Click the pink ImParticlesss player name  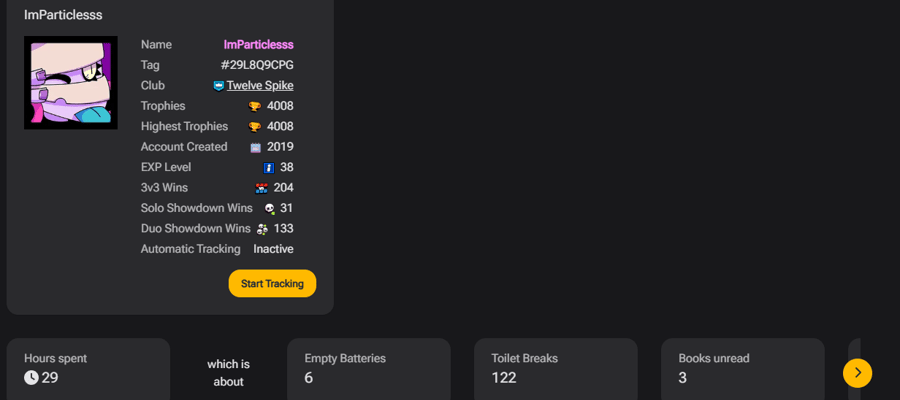258,45
